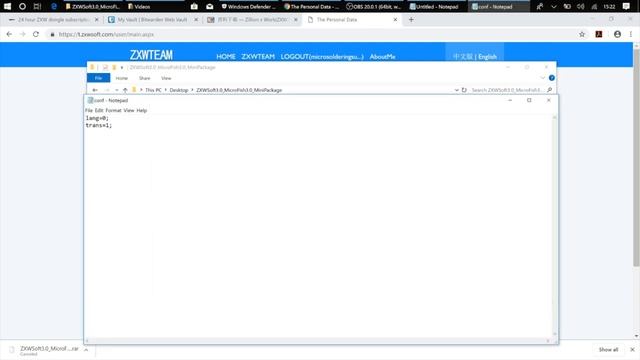Switch website language to Chinese
640x360 pixels.
[x=463, y=57]
